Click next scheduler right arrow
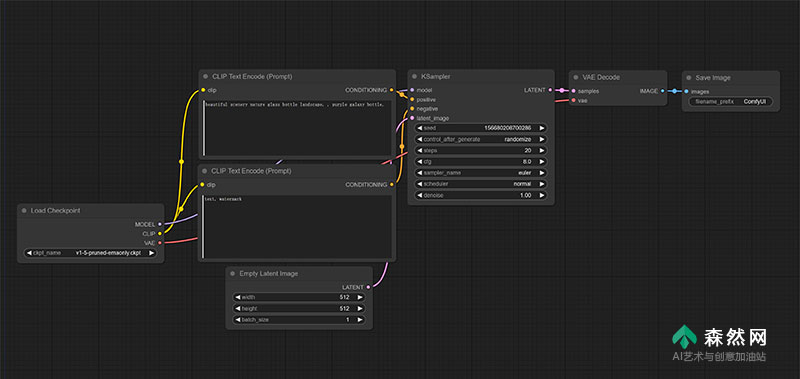The height and width of the screenshot is (379, 800). click(542, 184)
